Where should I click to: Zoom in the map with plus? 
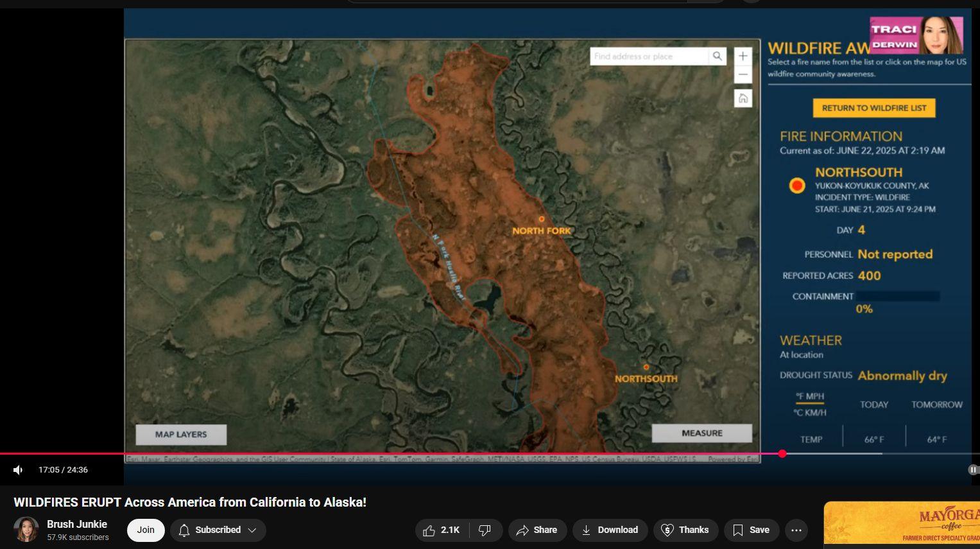[743, 56]
